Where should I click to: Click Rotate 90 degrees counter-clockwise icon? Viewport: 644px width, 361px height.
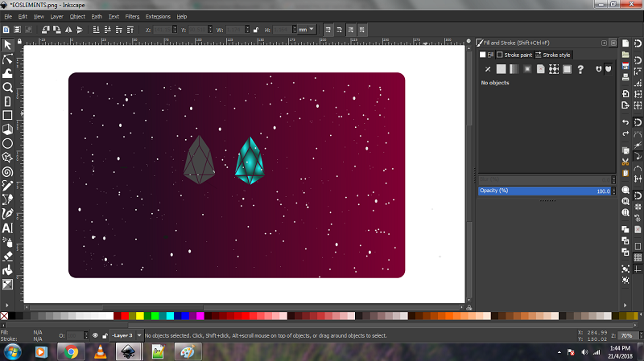(46, 30)
